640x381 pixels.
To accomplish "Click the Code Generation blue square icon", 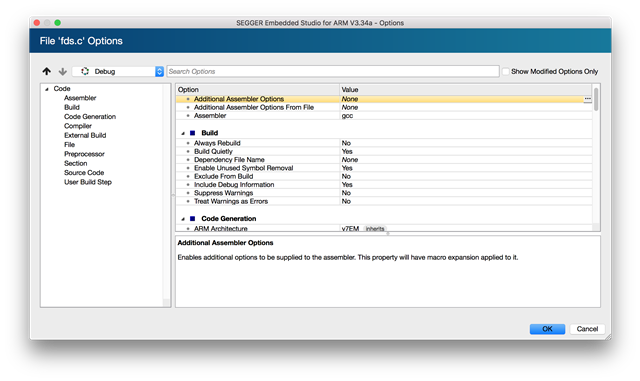I will point(192,218).
